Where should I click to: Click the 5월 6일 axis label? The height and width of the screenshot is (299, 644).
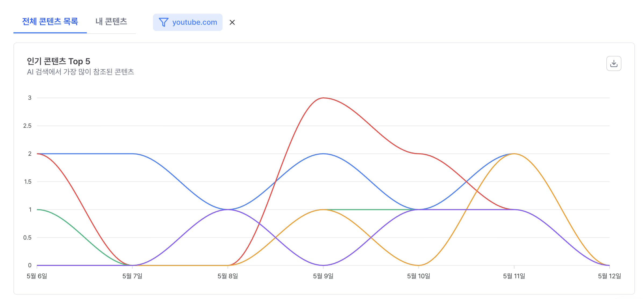(37, 276)
